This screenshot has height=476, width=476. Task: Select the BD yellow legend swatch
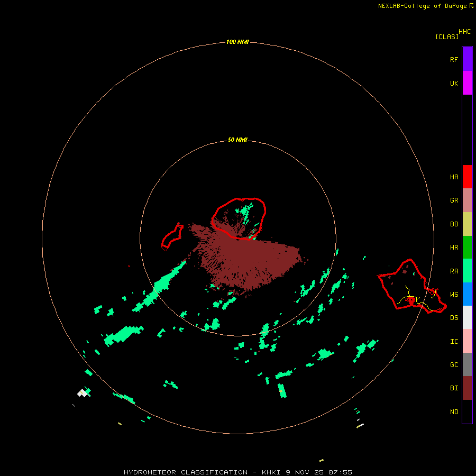[467, 224]
